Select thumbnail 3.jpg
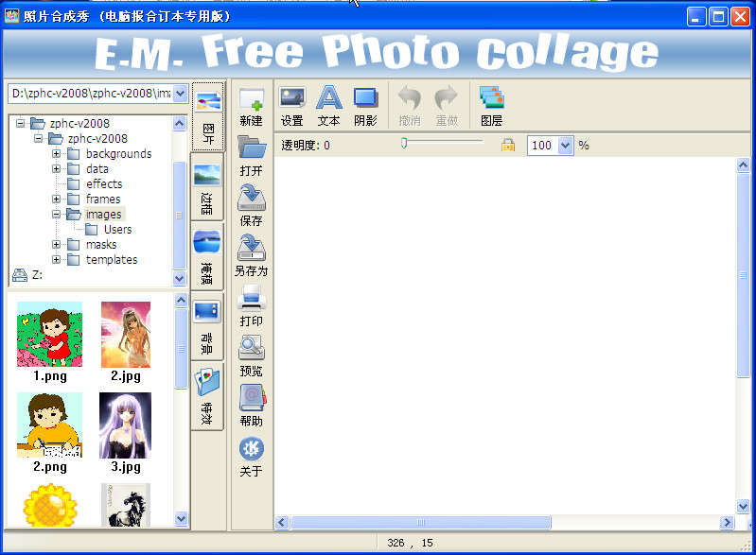 click(125, 425)
